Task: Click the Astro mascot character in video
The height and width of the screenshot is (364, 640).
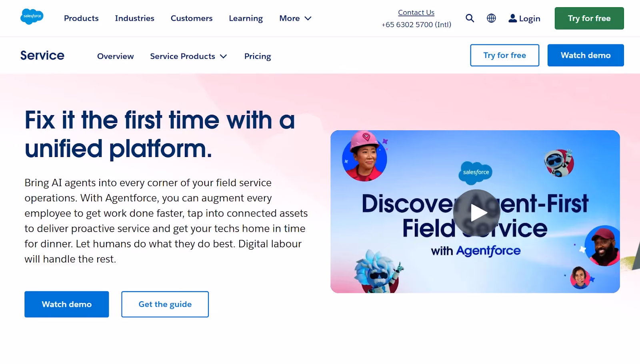Action: (x=378, y=271)
